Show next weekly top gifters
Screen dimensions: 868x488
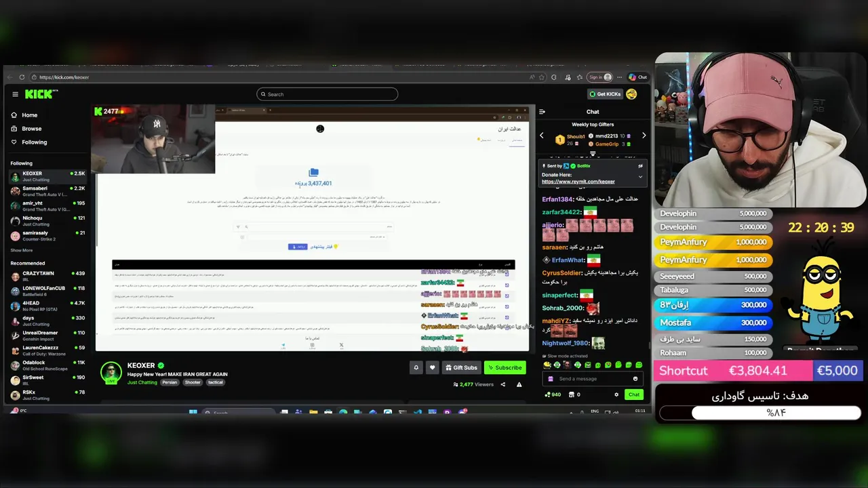(x=644, y=136)
